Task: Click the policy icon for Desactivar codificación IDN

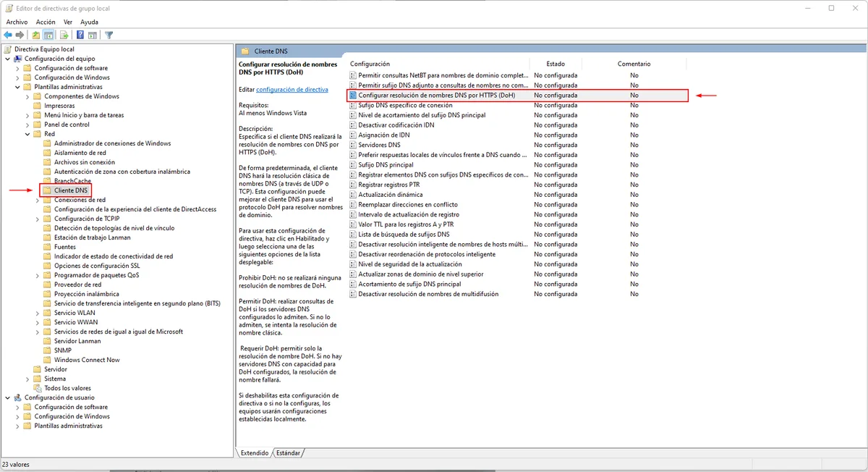Action: pos(353,125)
